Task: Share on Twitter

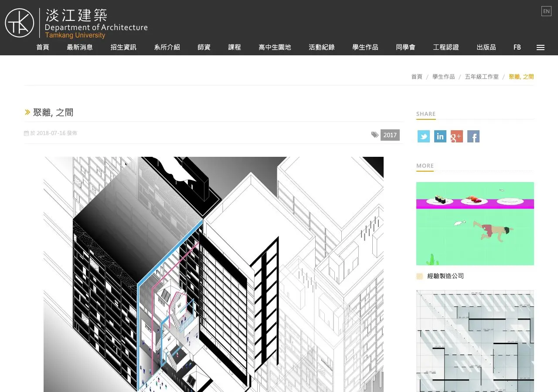Action: pyautogui.click(x=424, y=136)
